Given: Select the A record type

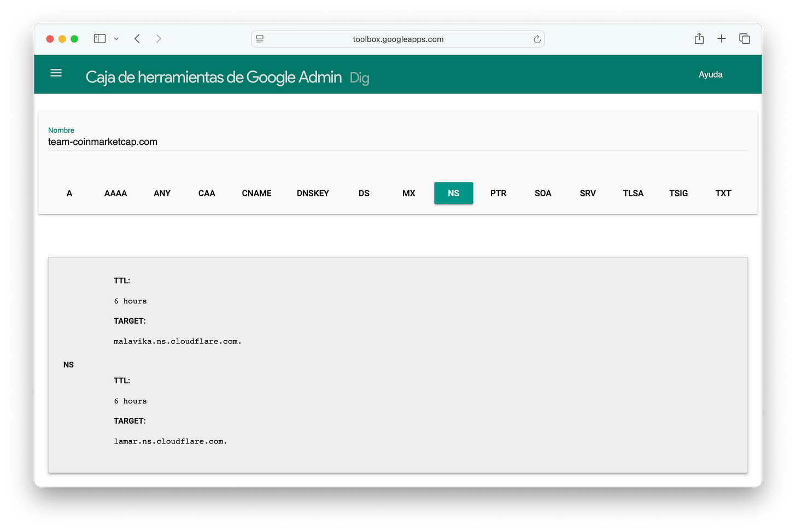Looking at the screenshot, I should click(x=69, y=194).
